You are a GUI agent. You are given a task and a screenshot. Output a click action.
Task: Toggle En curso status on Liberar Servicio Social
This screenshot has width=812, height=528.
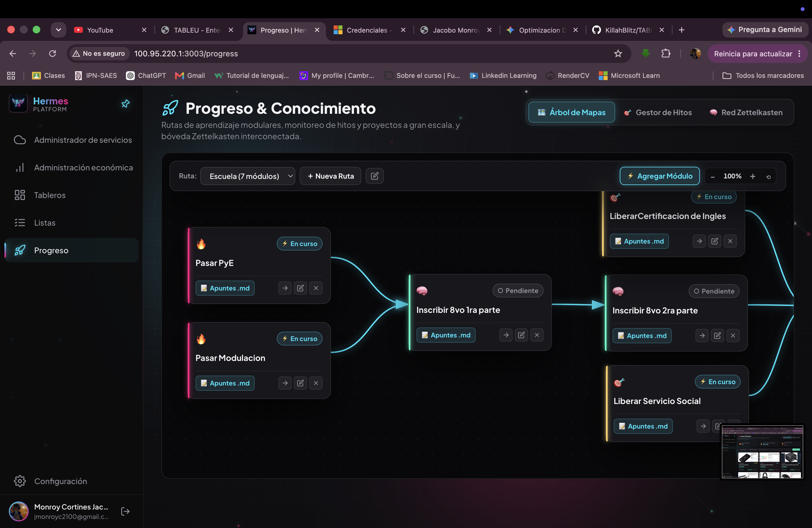[718, 382]
